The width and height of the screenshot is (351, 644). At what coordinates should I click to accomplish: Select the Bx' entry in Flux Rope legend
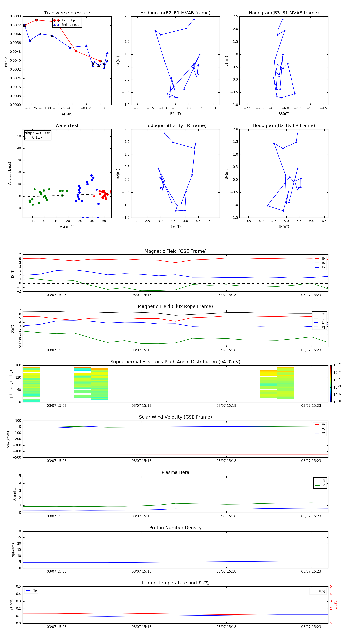pyautogui.click(x=320, y=314)
